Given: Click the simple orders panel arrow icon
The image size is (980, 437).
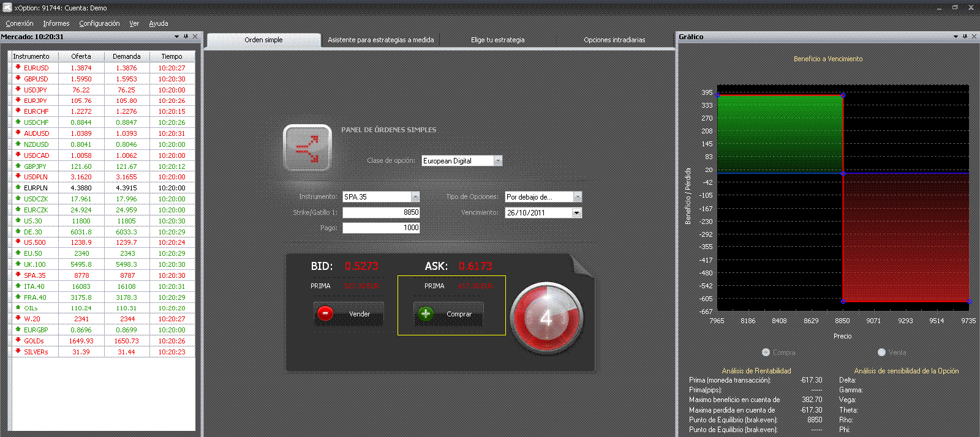Looking at the screenshot, I should pos(307,148).
